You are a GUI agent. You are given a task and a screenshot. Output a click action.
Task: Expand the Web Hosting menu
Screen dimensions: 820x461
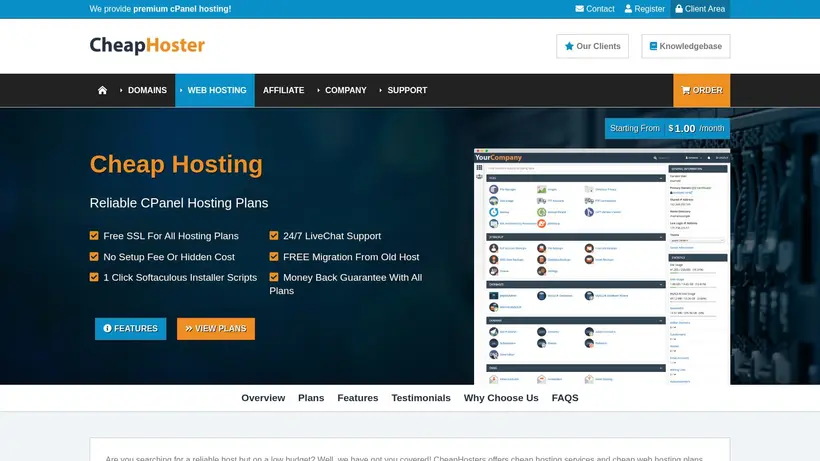pos(215,90)
